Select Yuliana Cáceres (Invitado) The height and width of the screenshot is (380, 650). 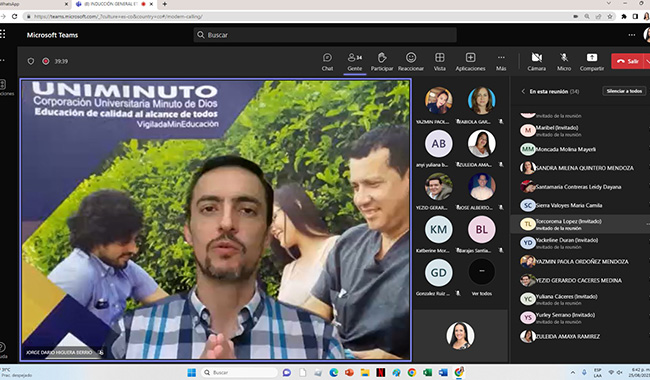pos(580,299)
